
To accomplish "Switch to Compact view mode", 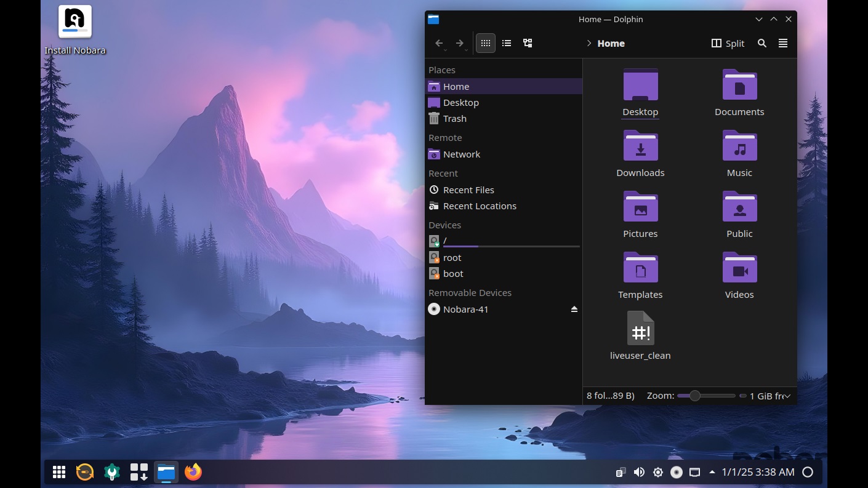I will pyautogui.click(x=507, y=43).
